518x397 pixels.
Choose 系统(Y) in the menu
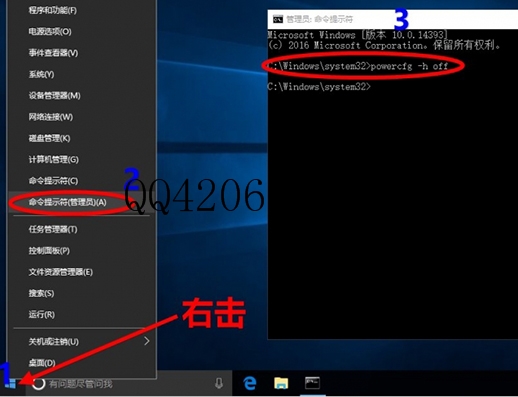(x=41, y=74)
